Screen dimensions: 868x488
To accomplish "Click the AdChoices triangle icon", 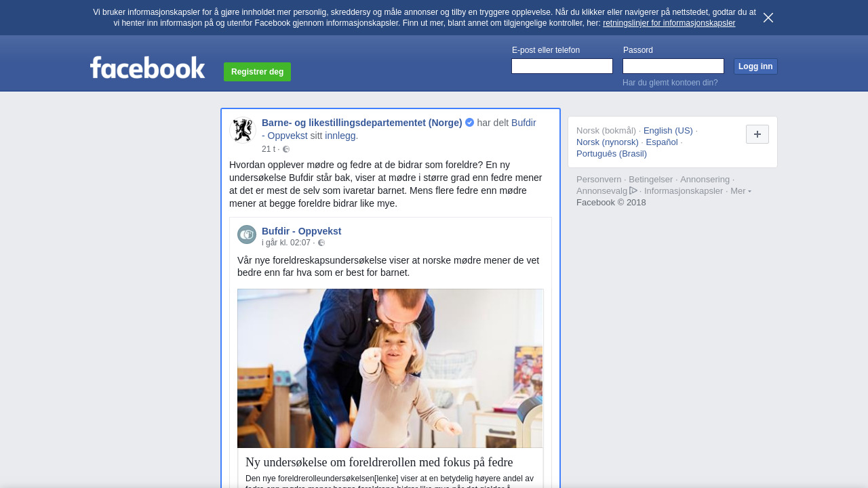I will coord(633,190).
